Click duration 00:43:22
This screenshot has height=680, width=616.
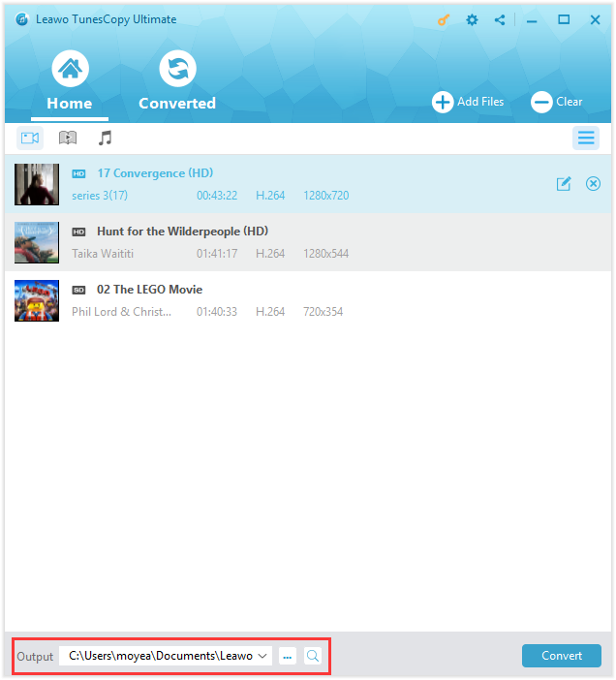[x=217, y=196]
